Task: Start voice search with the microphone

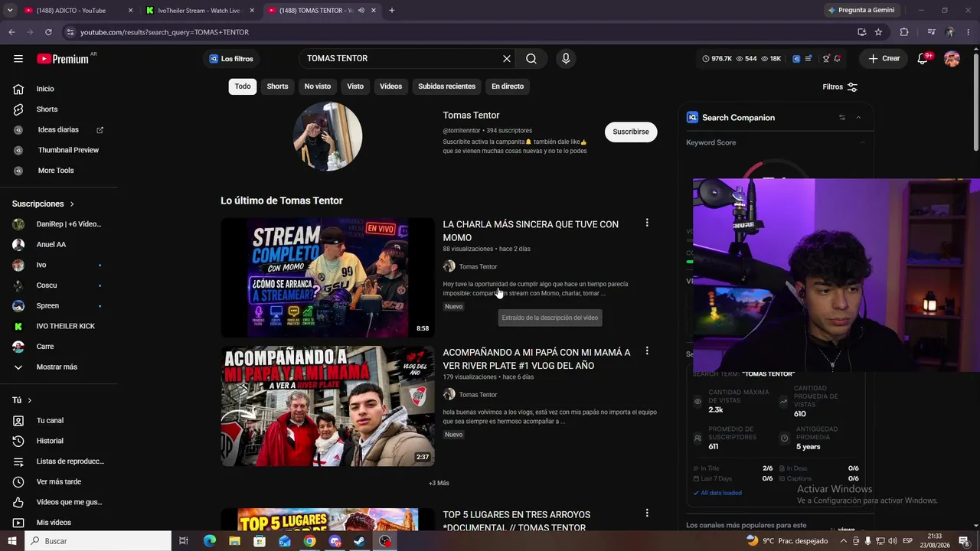Action: click(x=566, y=59)
